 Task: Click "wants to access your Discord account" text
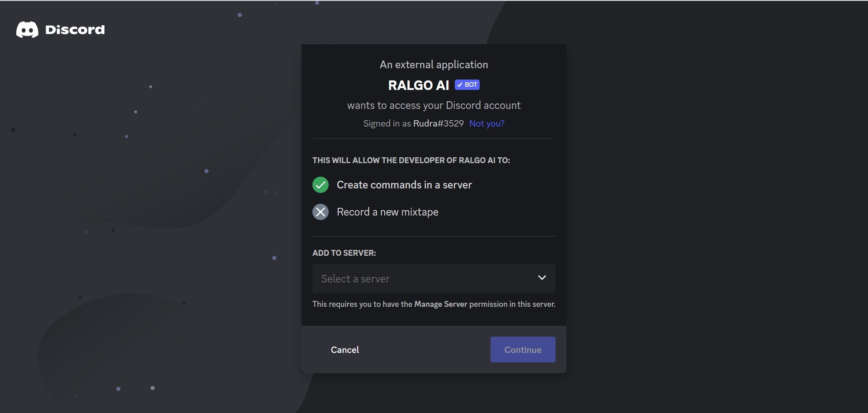[x=434, y=105]
